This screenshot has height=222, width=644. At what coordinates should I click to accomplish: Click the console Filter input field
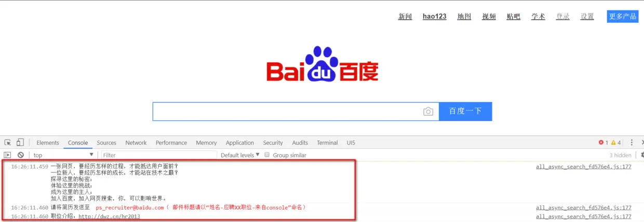pos(159,155)
